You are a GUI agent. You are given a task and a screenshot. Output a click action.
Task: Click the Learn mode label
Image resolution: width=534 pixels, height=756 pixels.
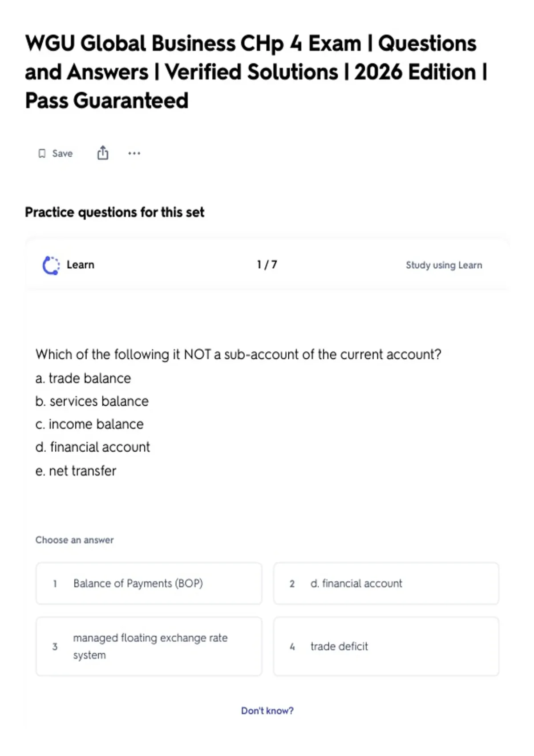[x=81, y=265]
